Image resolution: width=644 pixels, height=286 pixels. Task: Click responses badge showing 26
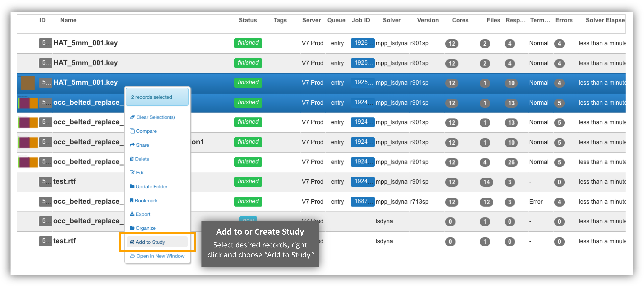point(511,162)
